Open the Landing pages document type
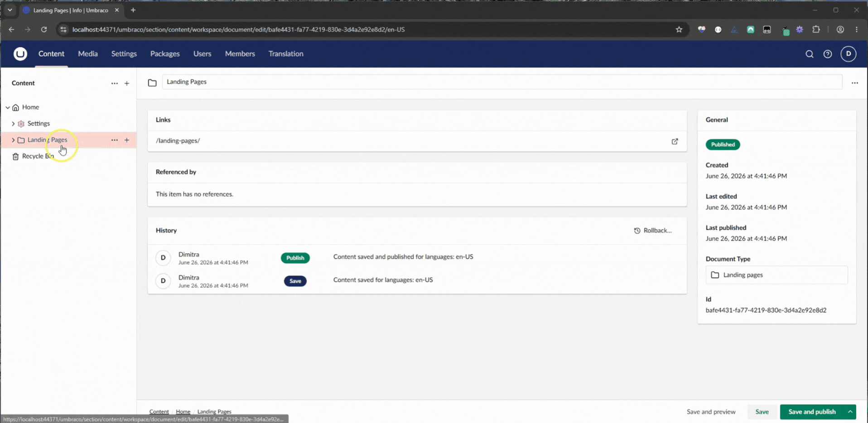The width and height of the screenshot is (868, 423). tap(776, 275)
